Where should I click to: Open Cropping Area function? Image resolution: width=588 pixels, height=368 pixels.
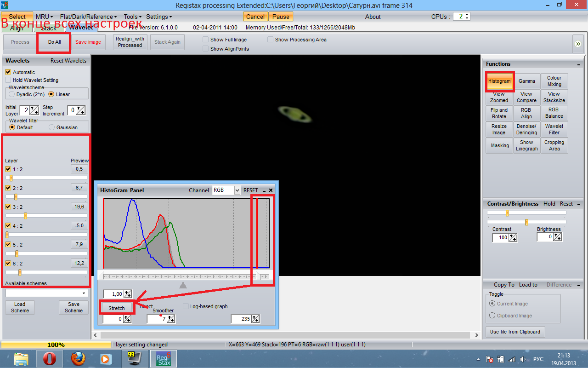554,145
